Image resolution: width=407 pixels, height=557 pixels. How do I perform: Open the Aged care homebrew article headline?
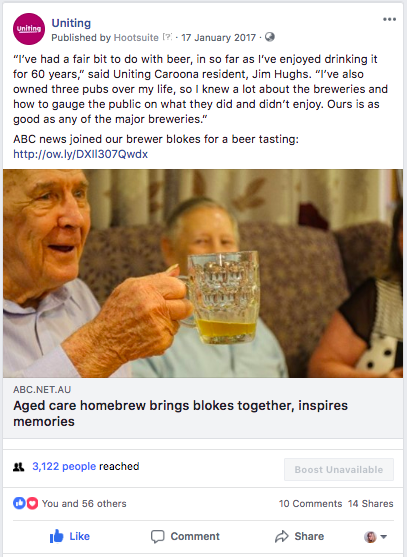pos(180,413)
